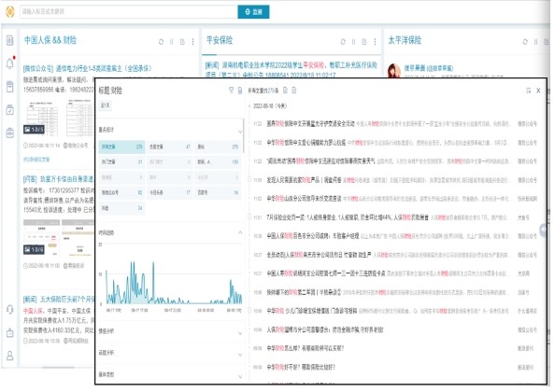Screen dimensions: 555x392
Task: Click the round handle on the popup's right edge
Action: [543, 230]
